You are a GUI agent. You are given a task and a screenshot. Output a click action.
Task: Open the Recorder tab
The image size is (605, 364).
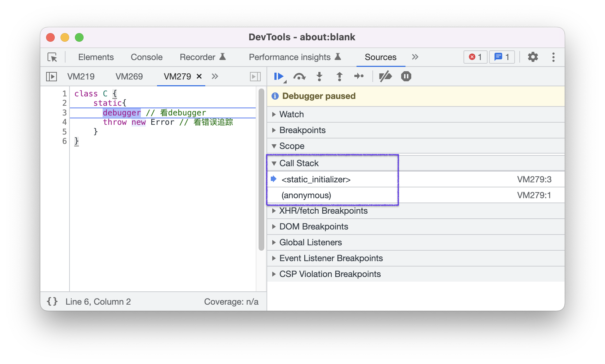coord(203,57)
